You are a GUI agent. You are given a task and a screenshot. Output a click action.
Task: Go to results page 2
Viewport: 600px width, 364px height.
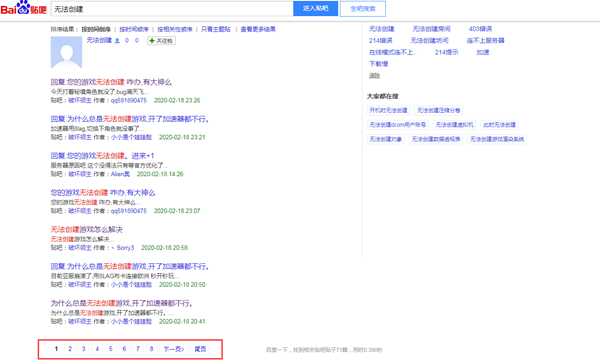tap(70, 349)
